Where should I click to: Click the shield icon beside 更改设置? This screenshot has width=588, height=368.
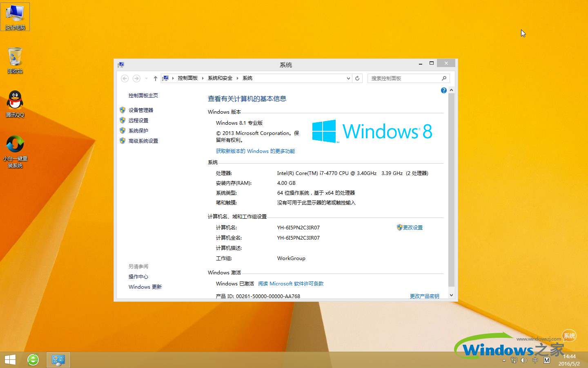[399, 227]
